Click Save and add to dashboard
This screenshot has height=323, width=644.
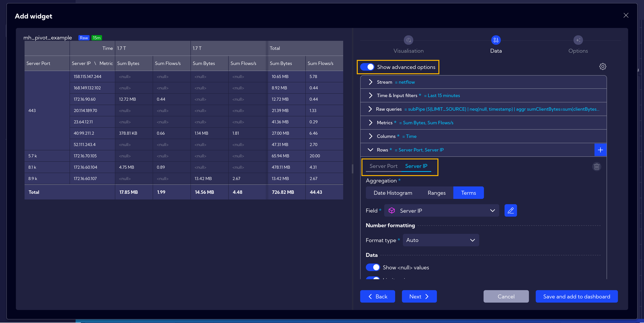(x=577, y=297)
